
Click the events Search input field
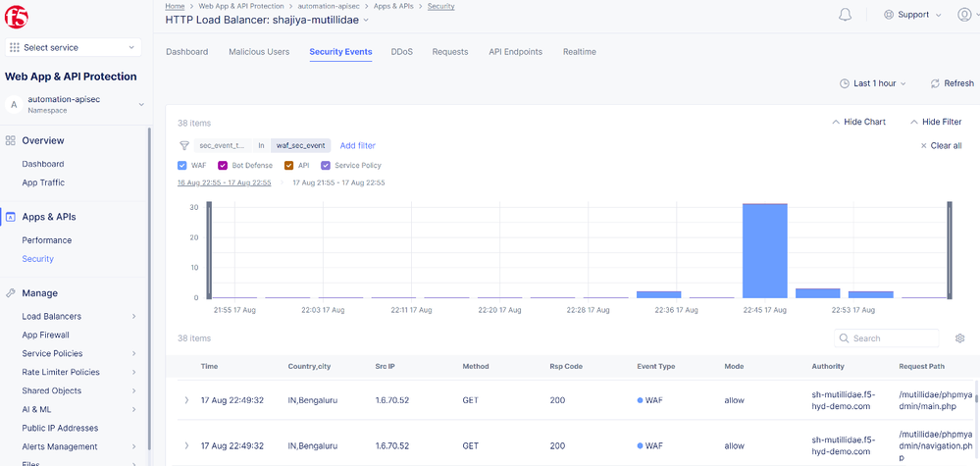(893, 338)
